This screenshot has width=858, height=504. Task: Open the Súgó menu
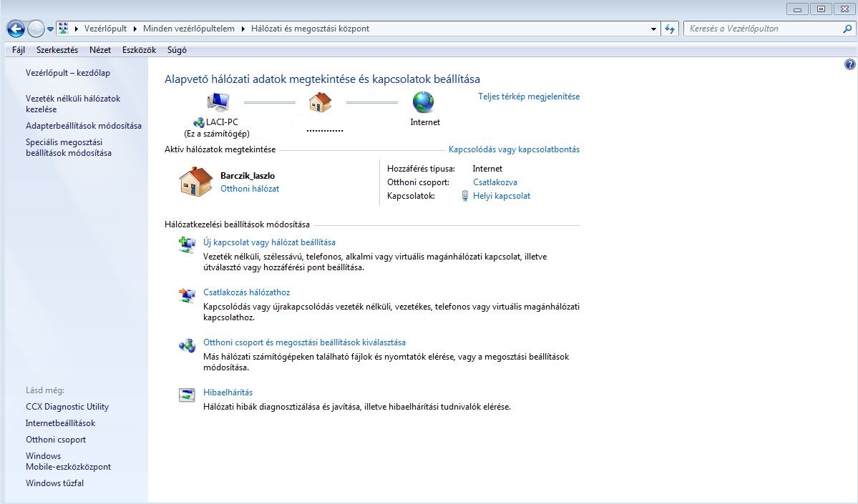[x=177, y=50]
